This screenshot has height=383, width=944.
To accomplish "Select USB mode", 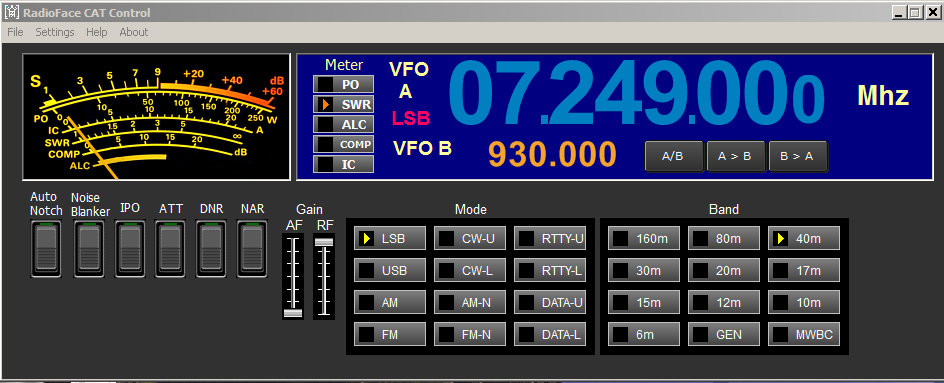I will (x=390, y=270).
